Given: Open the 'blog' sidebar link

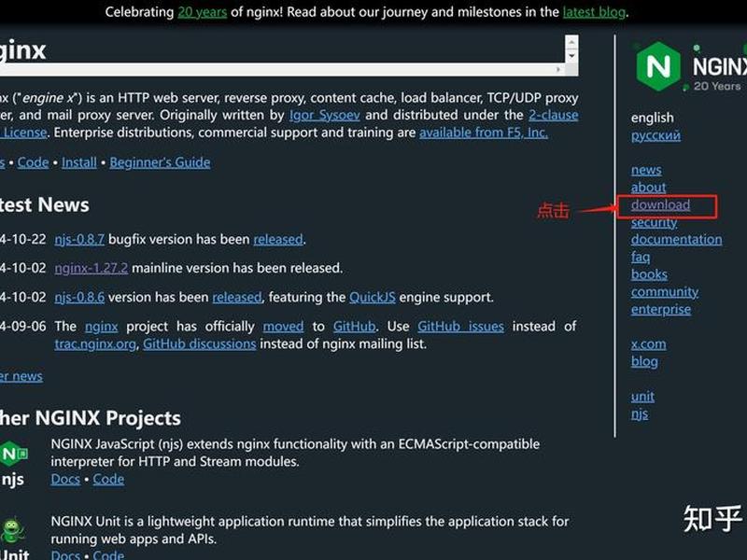Looking at the screenshot, I should click(644, 361).
